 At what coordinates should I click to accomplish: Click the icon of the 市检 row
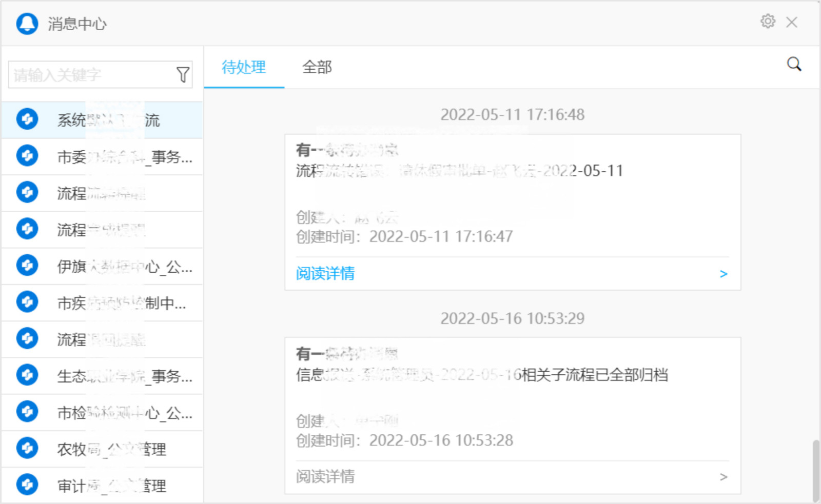click(x=27, y=411)
